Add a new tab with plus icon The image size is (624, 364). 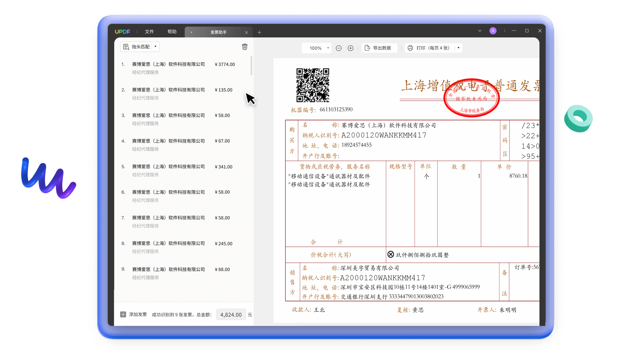pos(259,32)
